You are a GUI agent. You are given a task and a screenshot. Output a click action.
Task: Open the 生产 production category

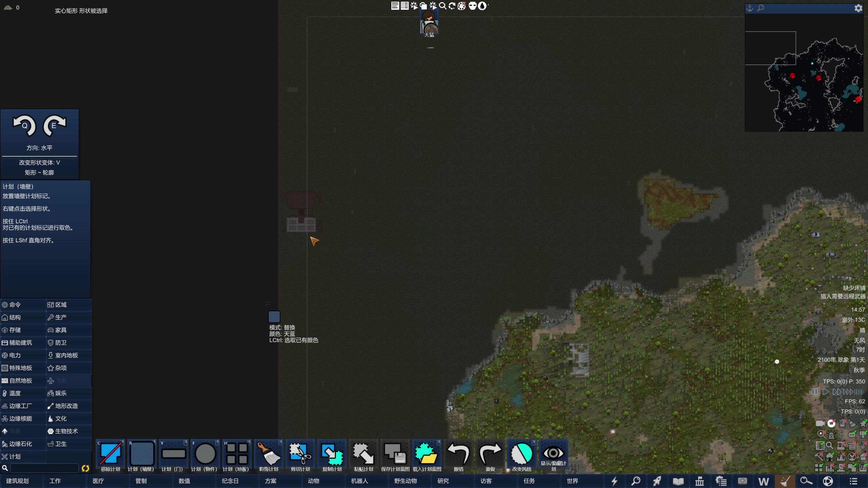tap(69, 317)
